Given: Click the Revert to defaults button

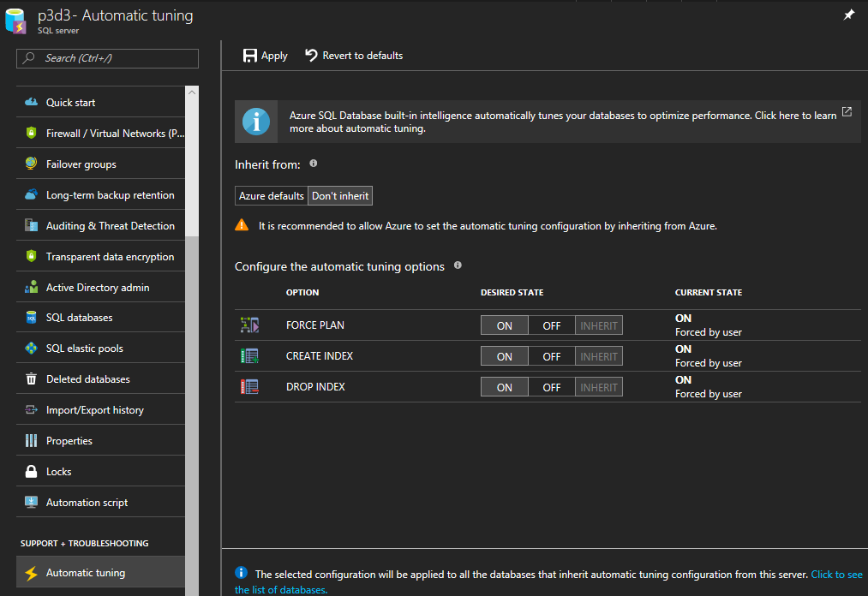Looking at the screenshot, I should point(354,56).
